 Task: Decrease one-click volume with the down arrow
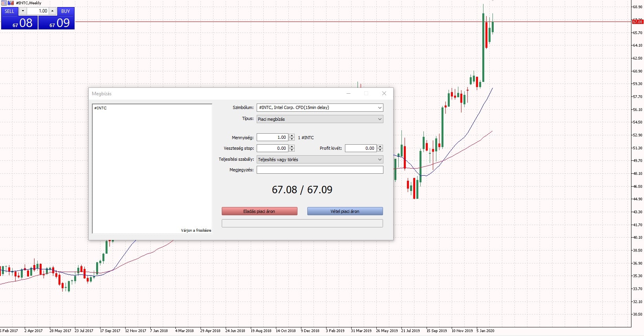point(23,11)
